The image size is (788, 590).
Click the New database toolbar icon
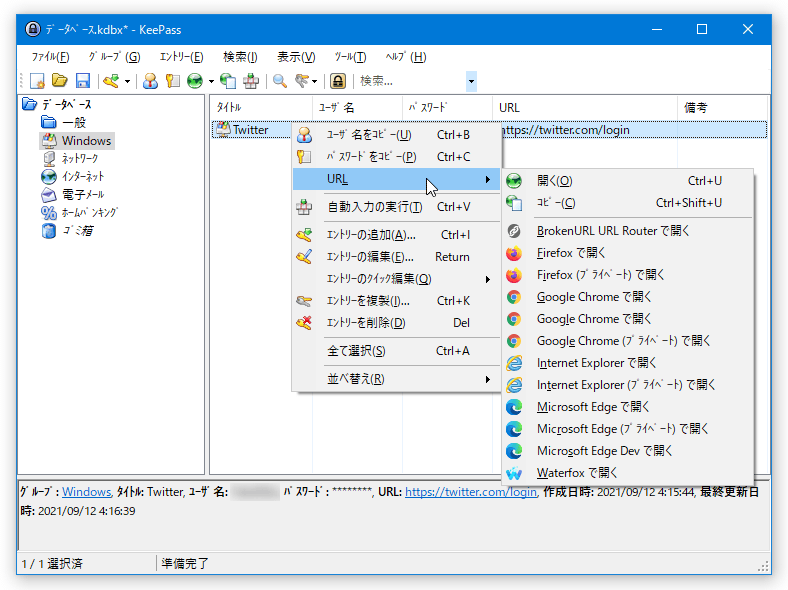pos(37,81)
